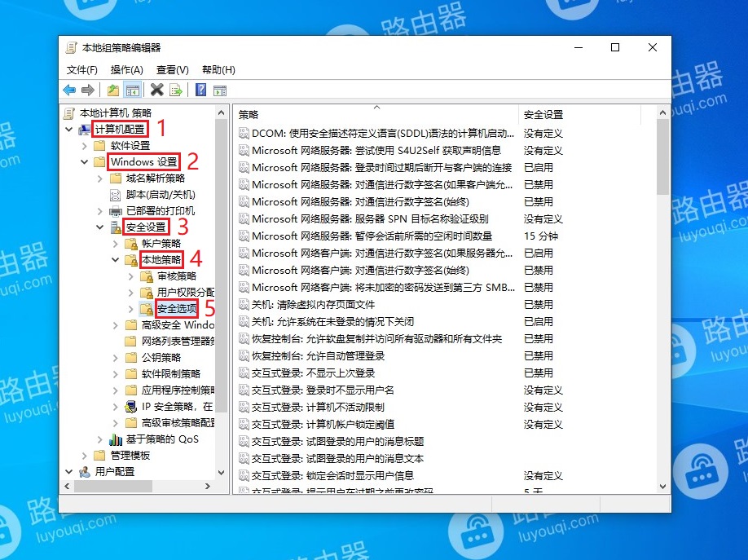Select 恢复控制台: 允许自动管理登录 policy
The width and height of the screenshot is (748, 560).
click(319, 355)
